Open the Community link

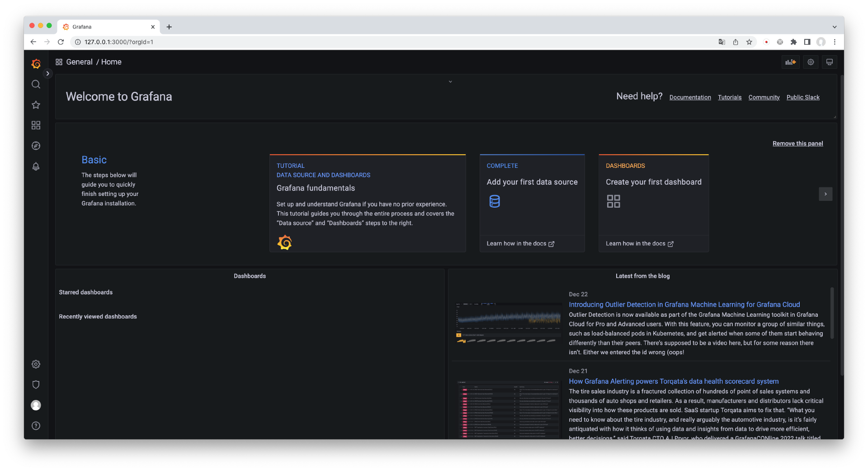click(x=764, y=97)
